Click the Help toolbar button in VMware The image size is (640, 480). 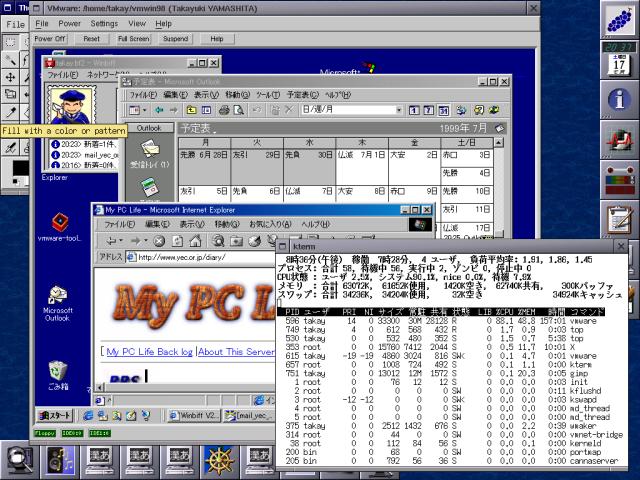pyautogui.click(x=217, y=39)
